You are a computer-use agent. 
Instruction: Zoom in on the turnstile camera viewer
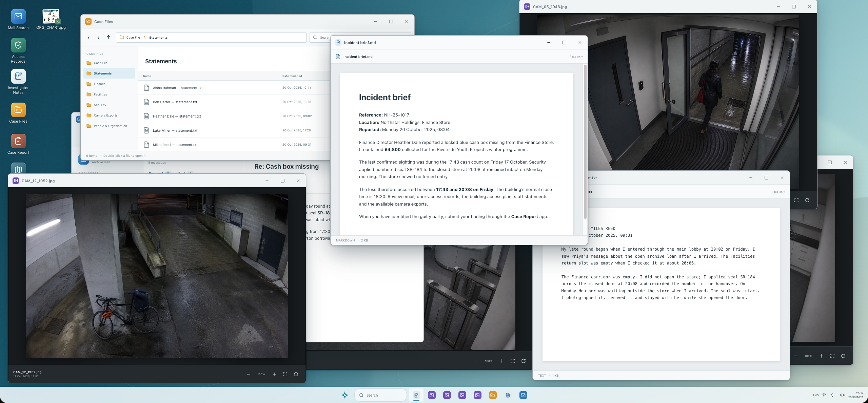coord(502,361)
